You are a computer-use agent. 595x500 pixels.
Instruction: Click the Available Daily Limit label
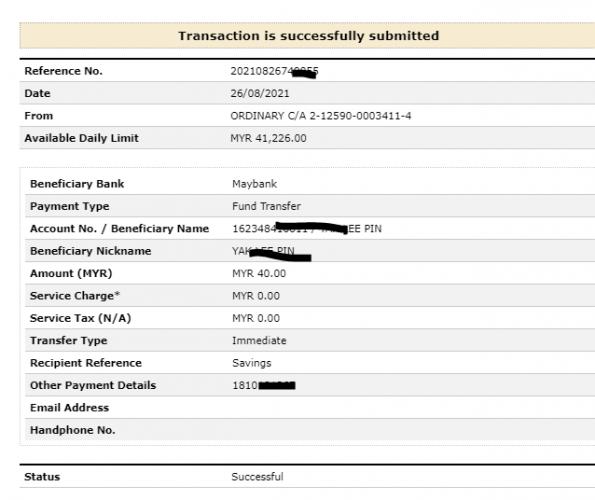tap(81, 138)
